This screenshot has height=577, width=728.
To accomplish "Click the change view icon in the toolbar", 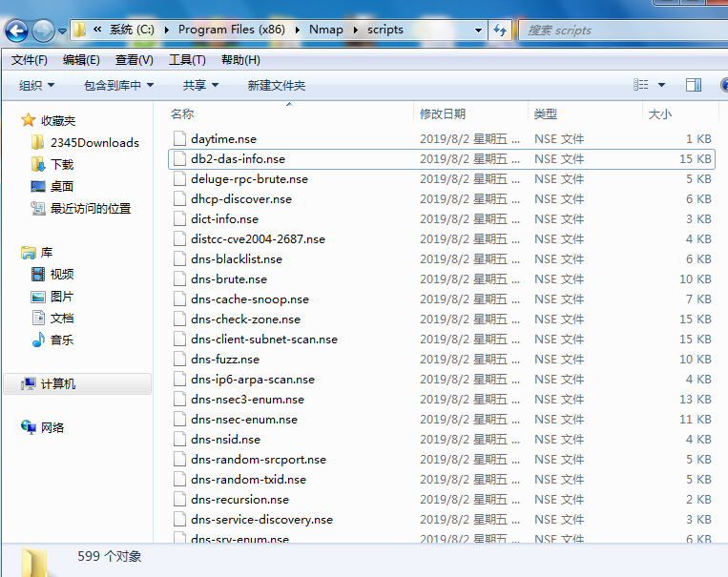I will pyautogui.click(x=641, y=85).
